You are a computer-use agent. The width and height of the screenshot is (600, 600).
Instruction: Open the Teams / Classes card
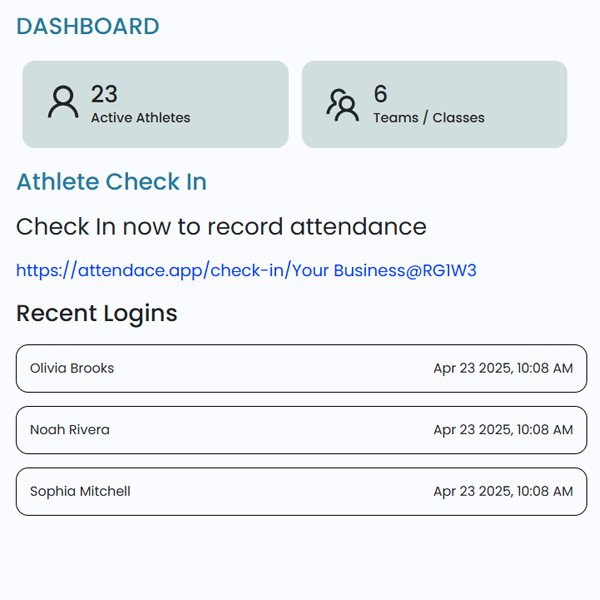click(x=434, y=104)
